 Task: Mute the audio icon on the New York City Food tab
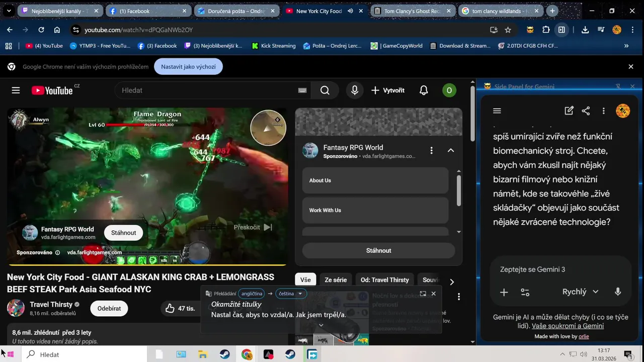coord(350,11)
